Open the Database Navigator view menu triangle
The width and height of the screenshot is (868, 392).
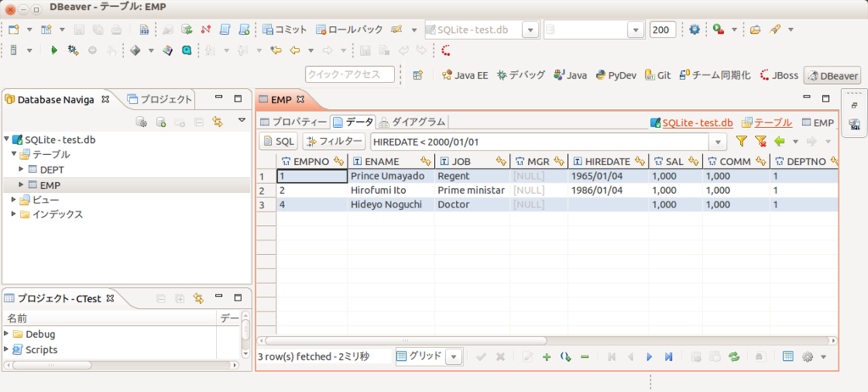[242, 120]
